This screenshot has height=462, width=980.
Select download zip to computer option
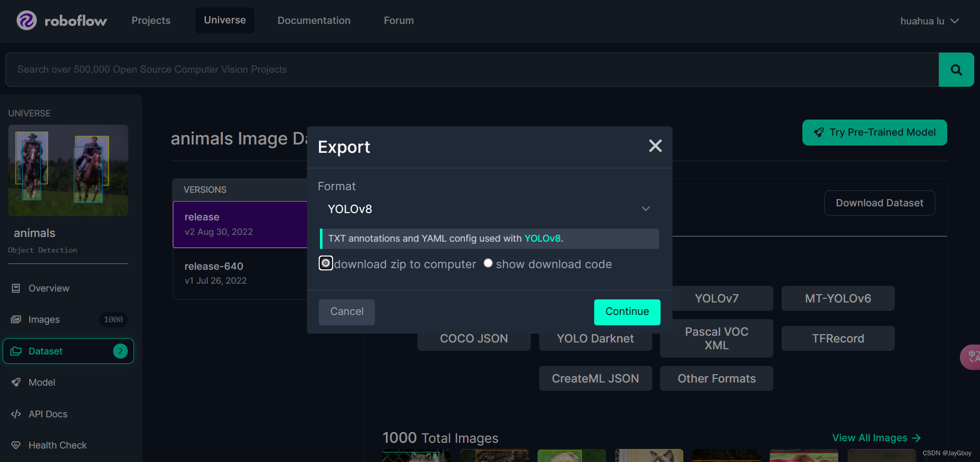tap(326, 263)
